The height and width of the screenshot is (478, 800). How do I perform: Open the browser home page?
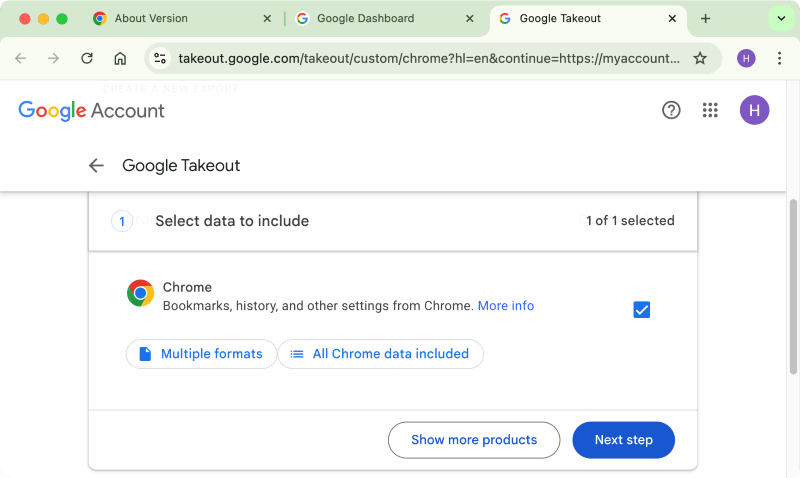click(120, 58)
